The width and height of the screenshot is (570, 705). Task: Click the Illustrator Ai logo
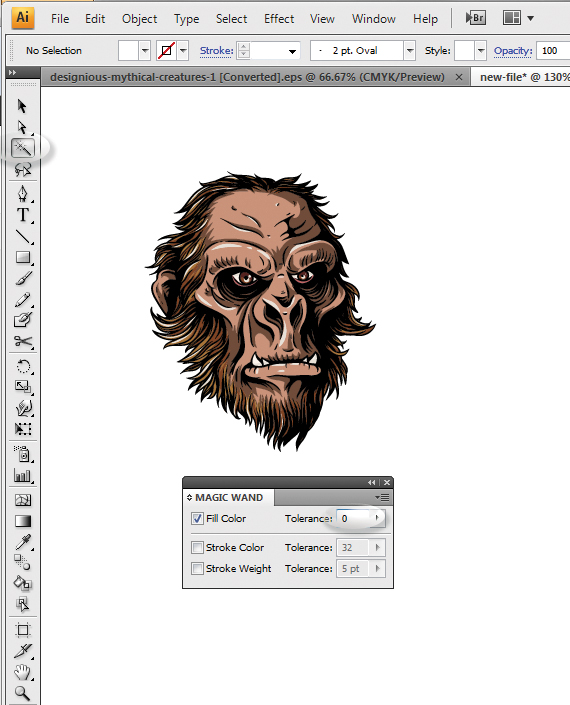click(x=22, y=18)
